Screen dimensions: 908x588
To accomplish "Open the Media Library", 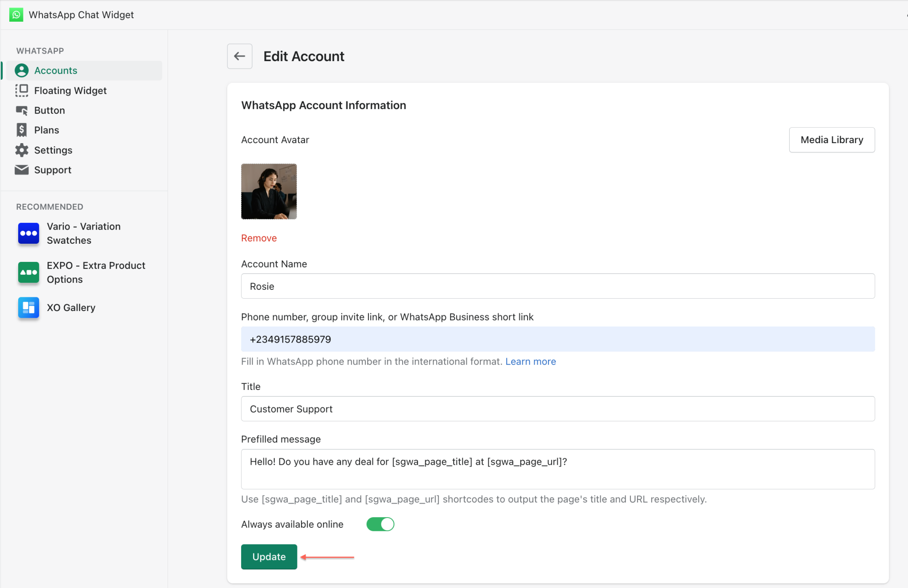I will coord(832,140).
